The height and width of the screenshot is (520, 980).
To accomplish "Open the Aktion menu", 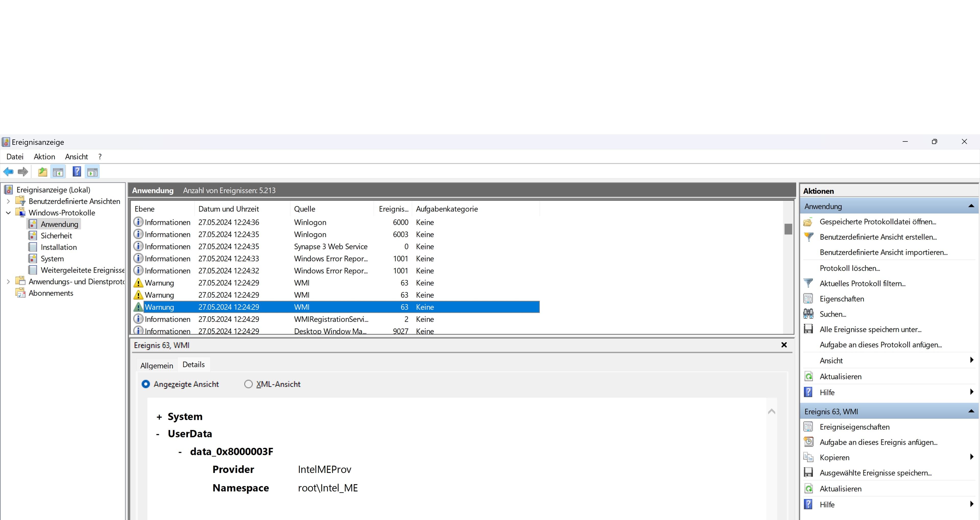I will [44, 157].
